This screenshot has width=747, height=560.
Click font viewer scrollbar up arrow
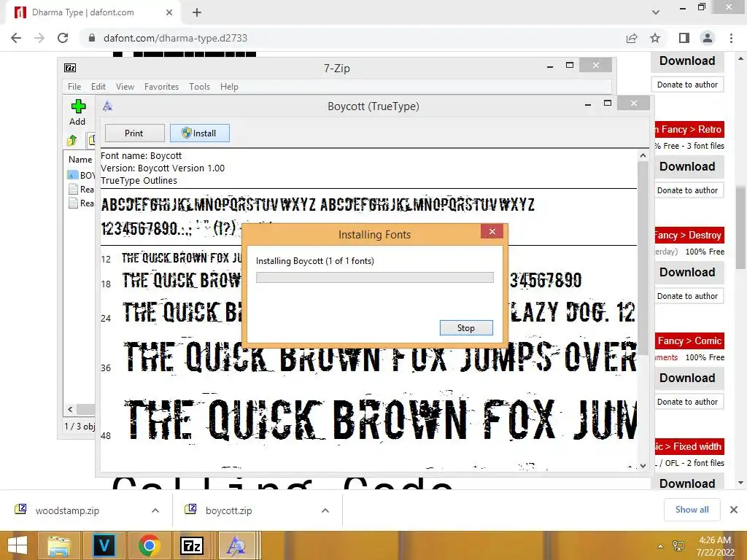pyautogui.click(x=643, y=155)
